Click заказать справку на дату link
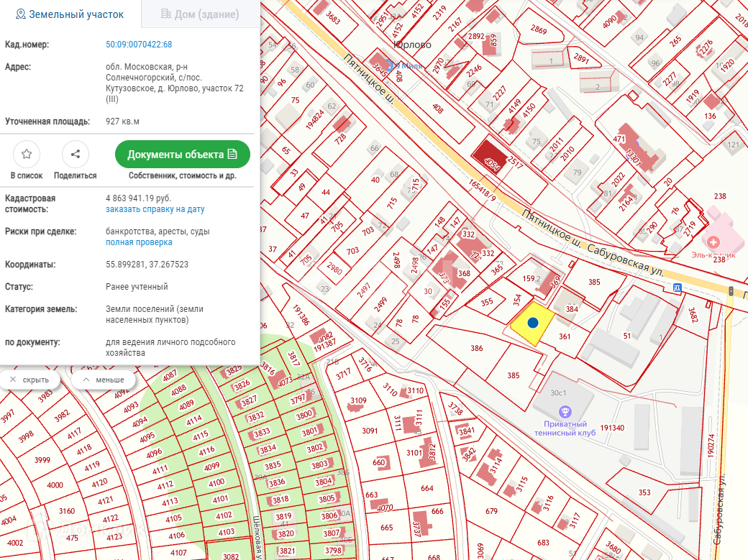The width and height of the screenshot is (748, 560). point(155,209)
